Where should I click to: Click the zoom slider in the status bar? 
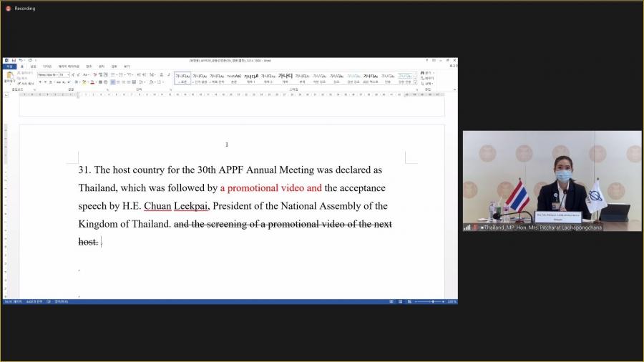tap(432, 301)
